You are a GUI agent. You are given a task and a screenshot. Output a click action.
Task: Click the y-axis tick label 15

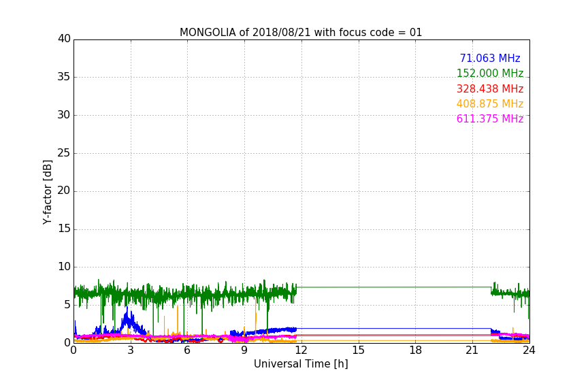64,229
